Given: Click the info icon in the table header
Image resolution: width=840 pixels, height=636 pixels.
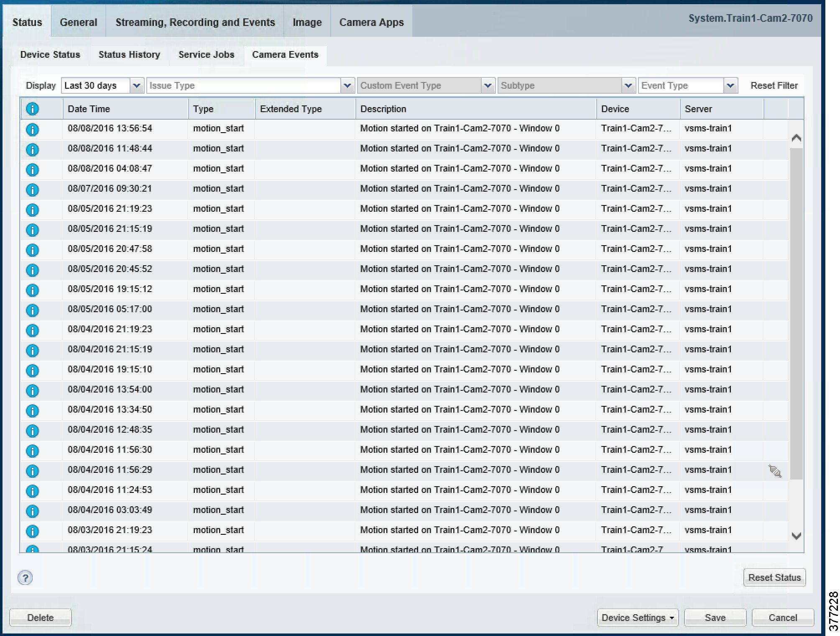Looking at the screenshot, I should click(32, 109).
